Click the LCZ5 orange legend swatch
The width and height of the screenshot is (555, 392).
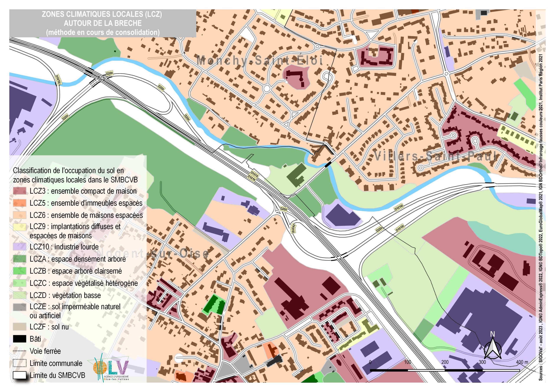(x=20, y=203)
